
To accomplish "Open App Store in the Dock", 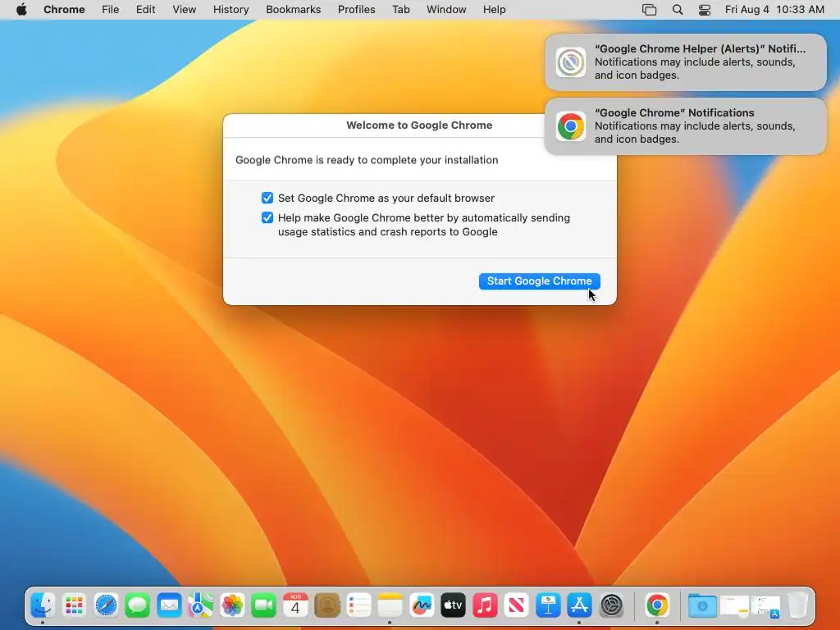I will 580,605.
